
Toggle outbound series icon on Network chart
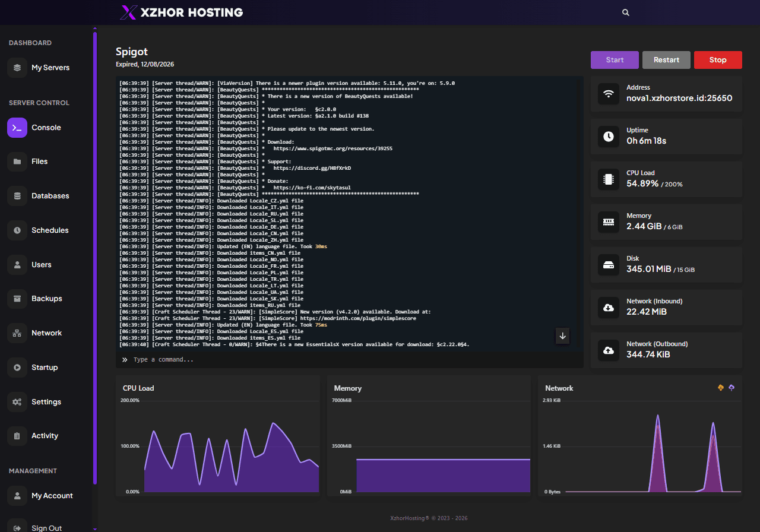[x=731, y=388]
